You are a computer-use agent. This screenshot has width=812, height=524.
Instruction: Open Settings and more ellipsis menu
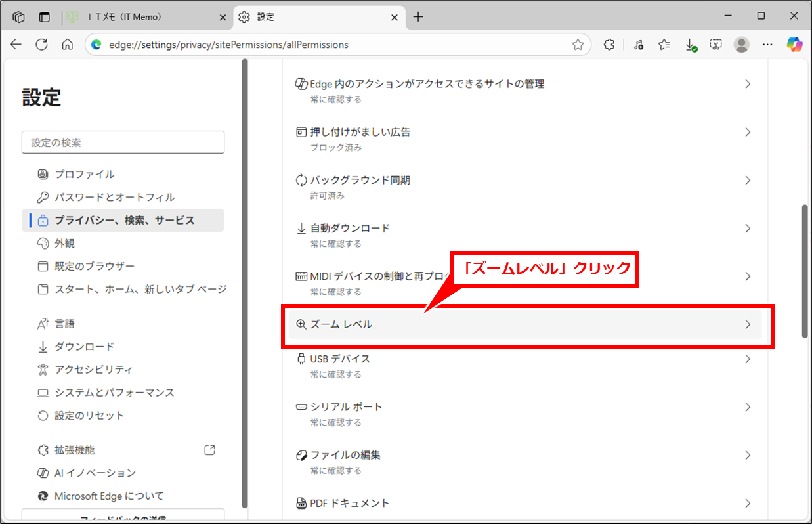pos(767,45)
